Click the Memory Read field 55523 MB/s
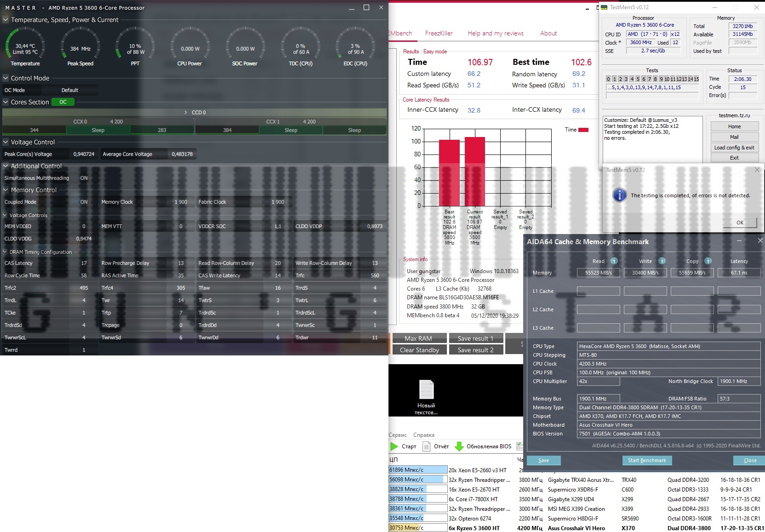765x532 pixels. click(x=599, y=273)
